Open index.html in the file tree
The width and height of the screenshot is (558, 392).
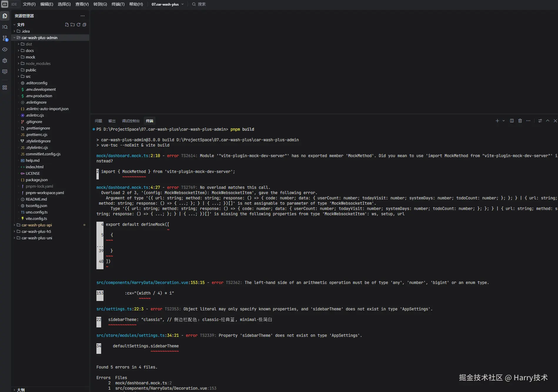pyautogui.click(x=35, y=167)
